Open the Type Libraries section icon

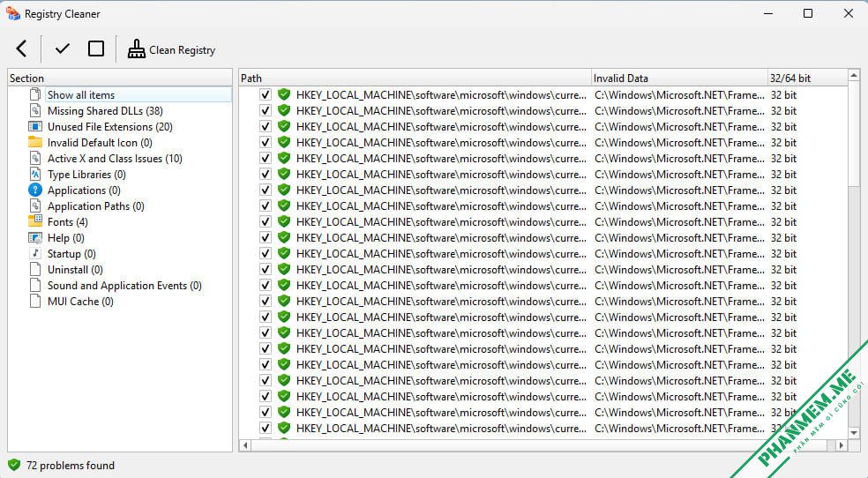click(x=35, y=175)
